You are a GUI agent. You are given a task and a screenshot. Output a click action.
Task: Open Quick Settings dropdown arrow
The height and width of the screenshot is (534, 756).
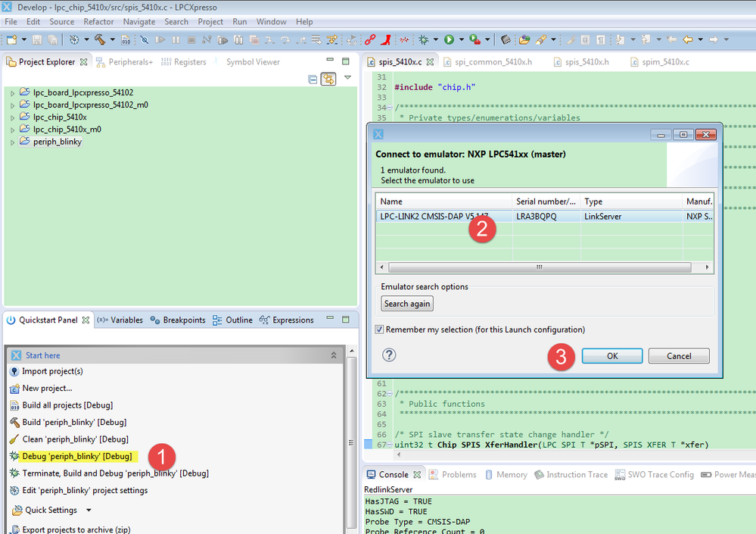(89, 510)
